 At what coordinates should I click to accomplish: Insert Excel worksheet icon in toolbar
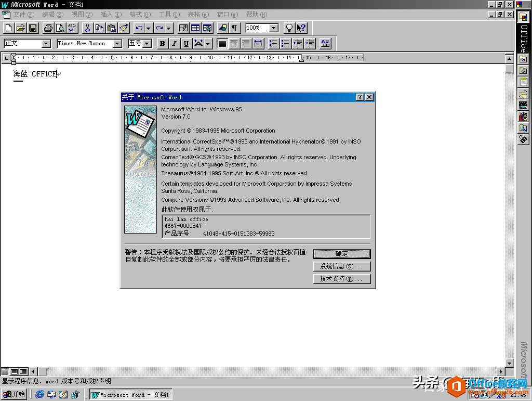pyautogui.click(x=207, y=28)
